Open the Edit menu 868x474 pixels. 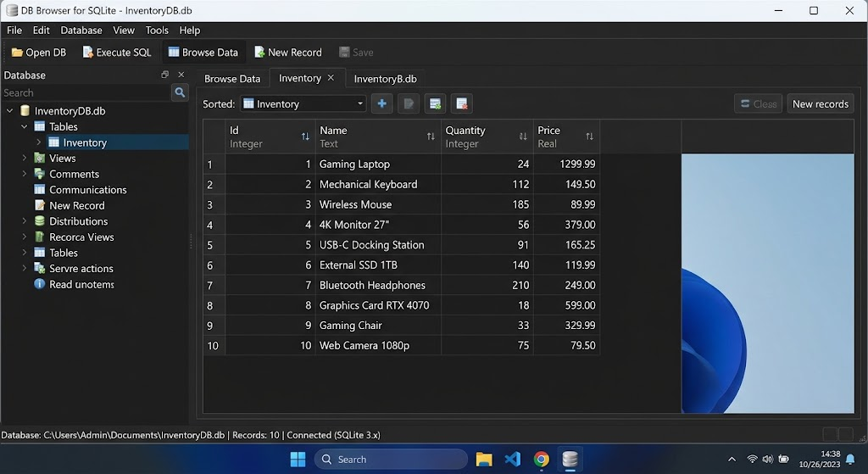click(x=41, y=31)
